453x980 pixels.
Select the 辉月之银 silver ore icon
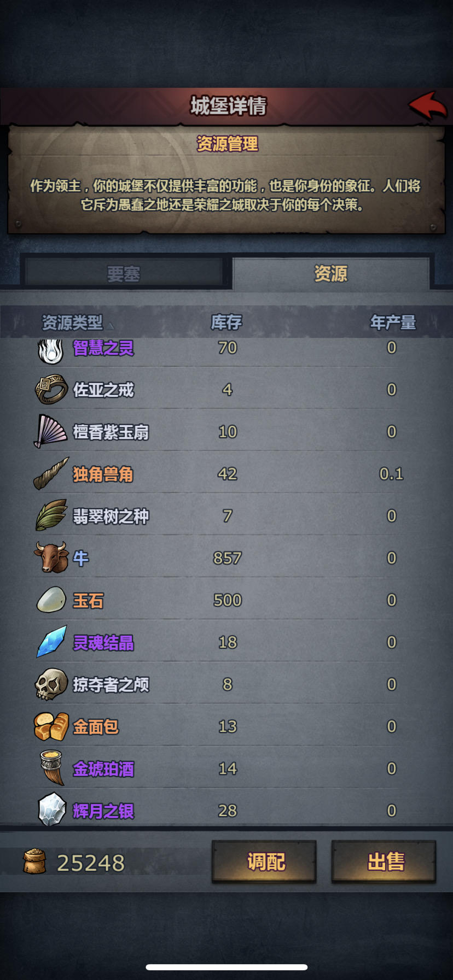pos(52,809)
